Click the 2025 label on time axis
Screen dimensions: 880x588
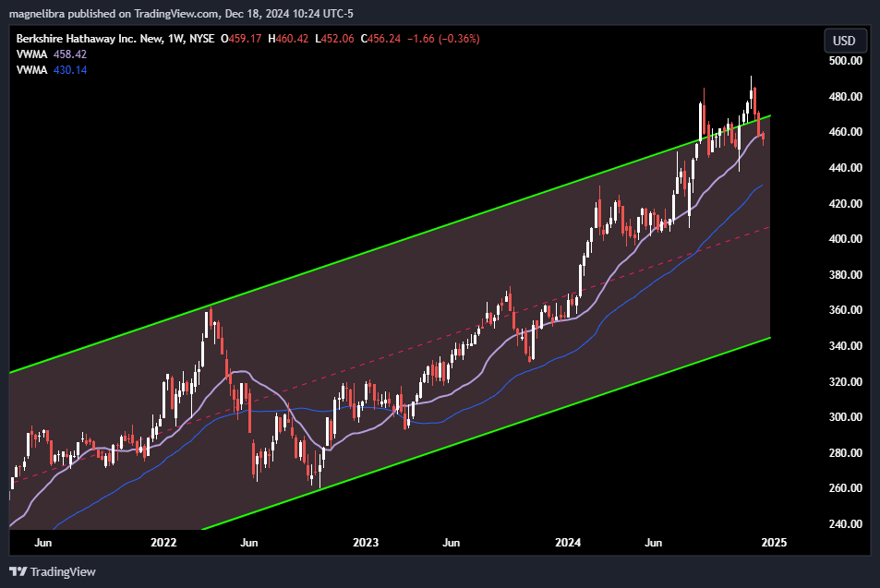(774, 543)
